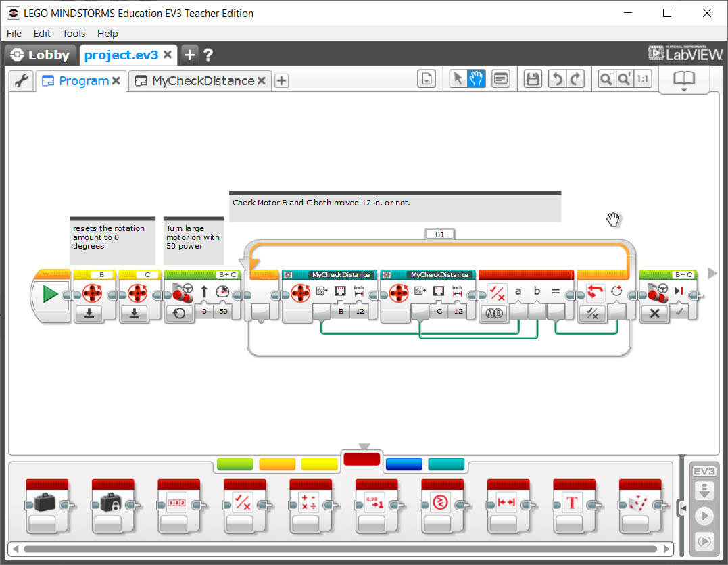The width and height of the screenshot is (728, 565).
Task: Expand the hardware page panel
Action: click(x=683, y=508)
